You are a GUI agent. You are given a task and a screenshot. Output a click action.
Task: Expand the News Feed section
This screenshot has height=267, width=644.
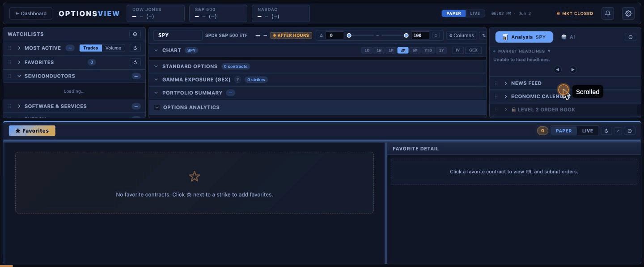pos(506,83)
